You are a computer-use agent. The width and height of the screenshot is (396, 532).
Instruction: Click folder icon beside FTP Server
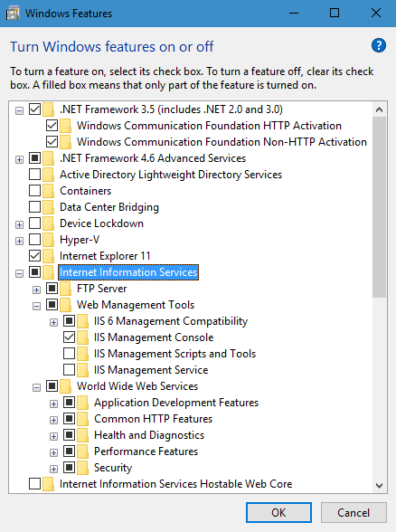(65, 289)
